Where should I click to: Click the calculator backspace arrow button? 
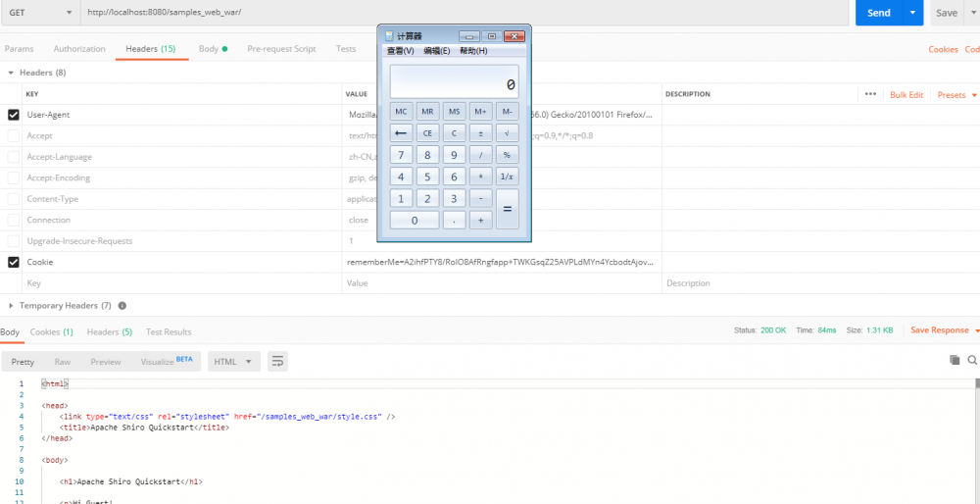click(401, 133)
